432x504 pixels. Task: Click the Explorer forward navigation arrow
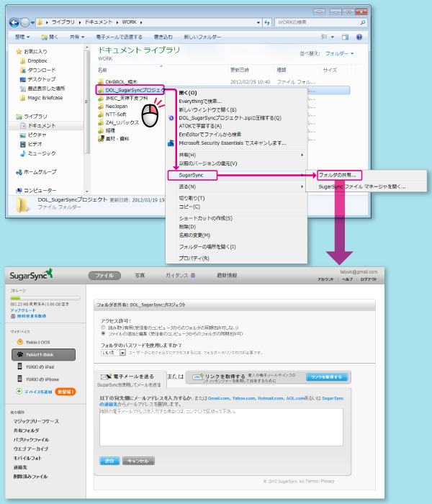tap(25, 22)
